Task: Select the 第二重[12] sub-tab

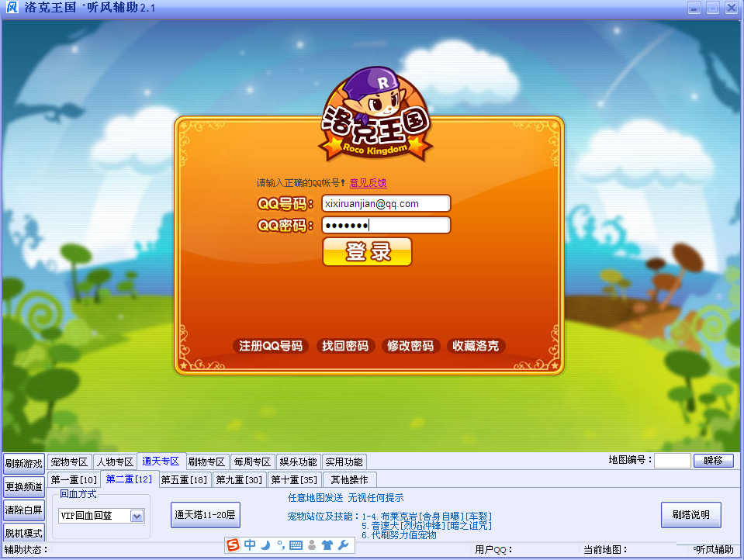Action: point(129,479)
